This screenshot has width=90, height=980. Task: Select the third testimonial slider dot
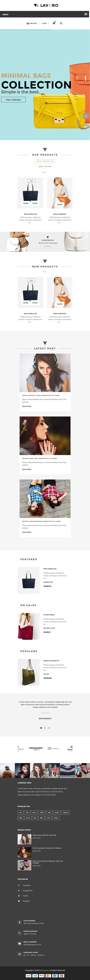pyautogui.click(x=49, y=728)
